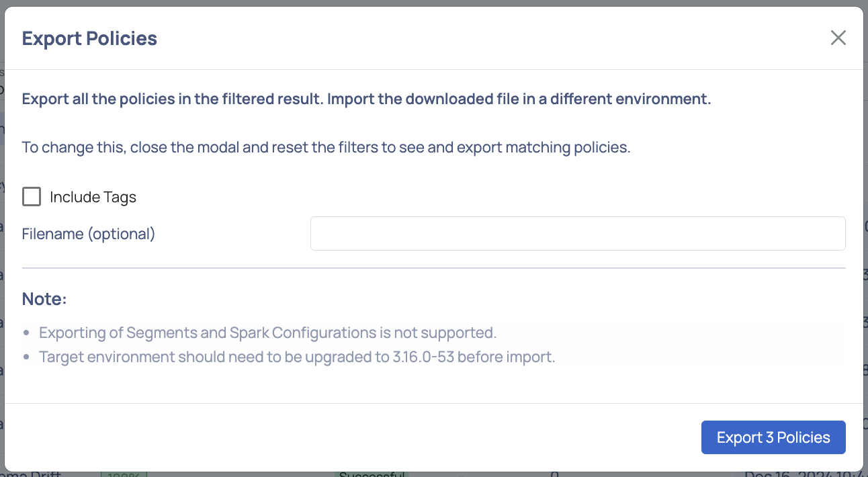Click the Successful status badge behind modal
The width and height of the screenshot is (868, 477).
pos(372,474)
